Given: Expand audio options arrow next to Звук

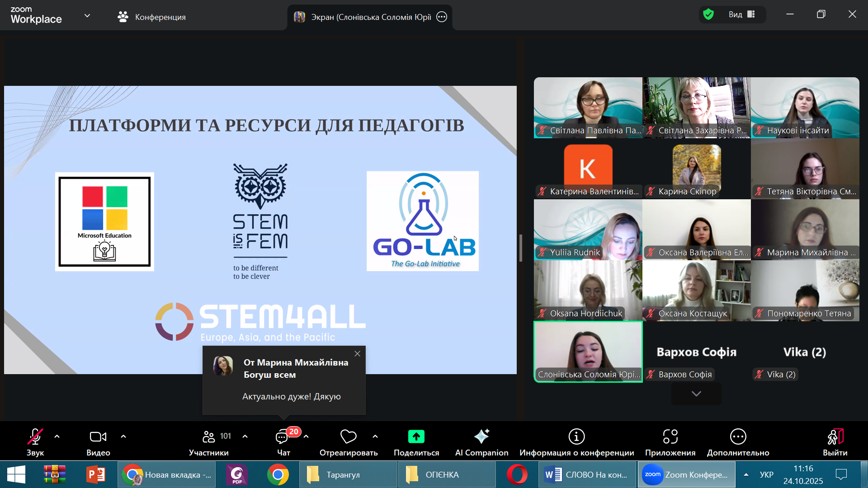Looking at the screenshot, I should (x=57, y=436).
